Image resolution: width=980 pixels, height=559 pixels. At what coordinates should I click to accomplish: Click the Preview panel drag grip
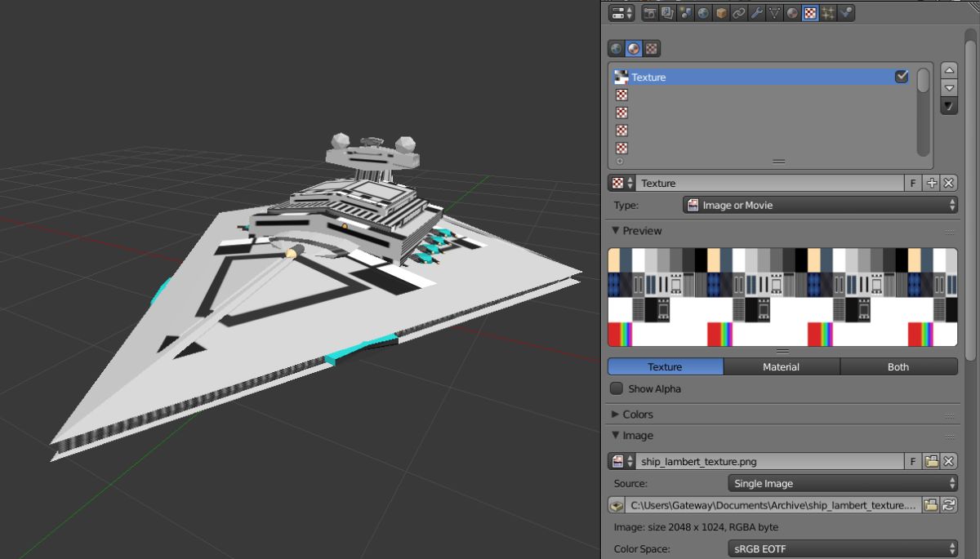950,232
